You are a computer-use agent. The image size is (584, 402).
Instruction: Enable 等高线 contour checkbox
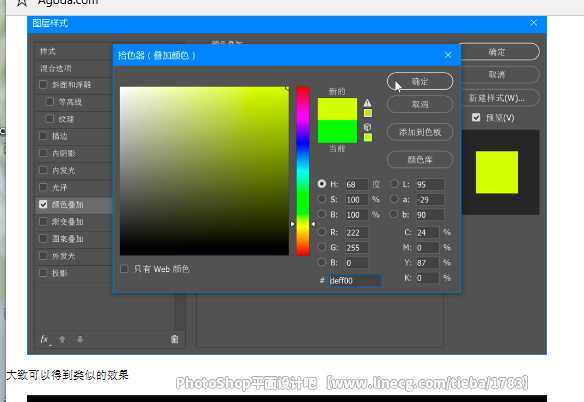click(x=50, y=101)
